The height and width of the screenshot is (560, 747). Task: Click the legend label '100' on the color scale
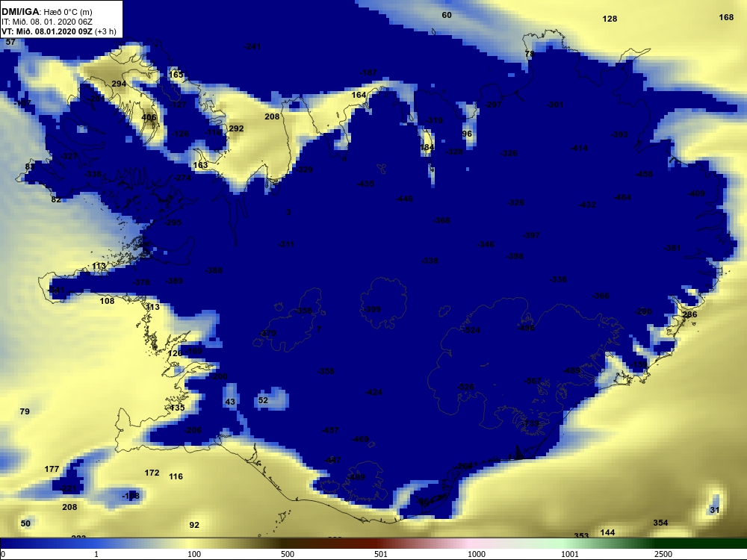pos(194,554)
